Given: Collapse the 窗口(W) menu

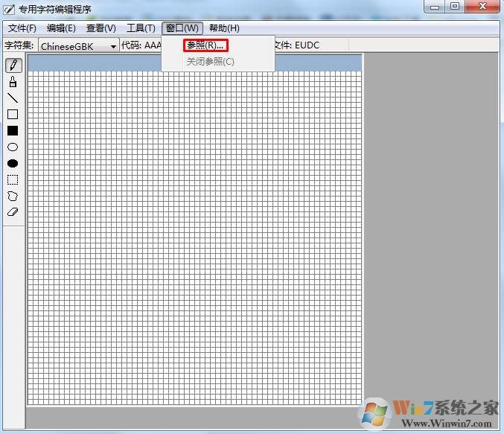Looking at the screenshot, I should pyautogui.click(x=182, y=28).
